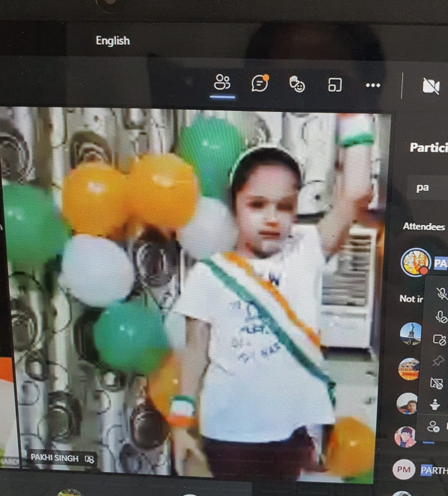Select Disable camera option in context menu
Viewport: 448px width, 496px height.
440,339
